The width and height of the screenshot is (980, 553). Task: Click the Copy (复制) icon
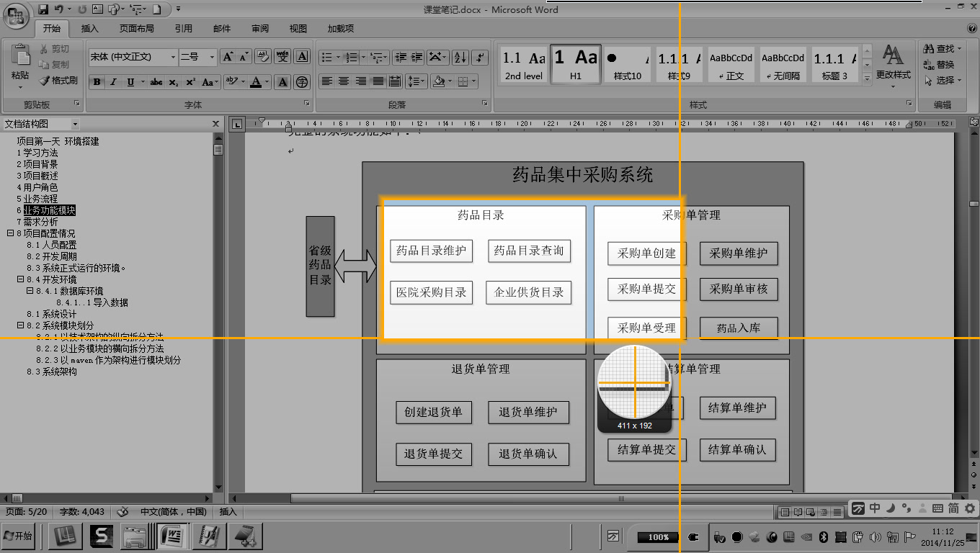click(45, 65)
